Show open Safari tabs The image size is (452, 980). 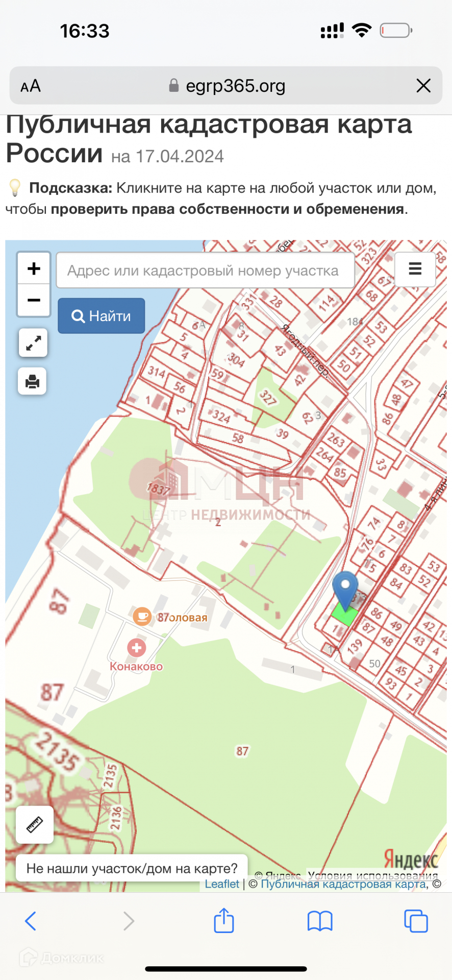pyautogui.click(x=416, y=921)
